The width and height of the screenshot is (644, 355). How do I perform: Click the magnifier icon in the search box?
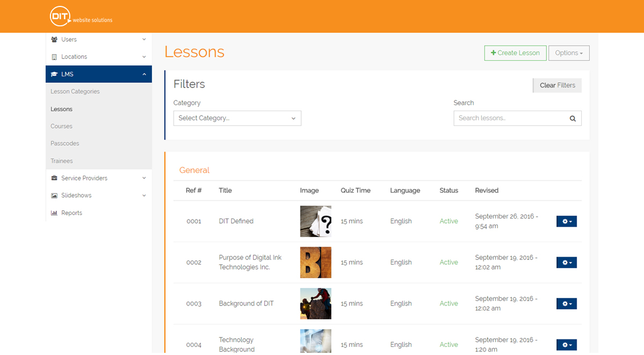click(x=573, y=119)
